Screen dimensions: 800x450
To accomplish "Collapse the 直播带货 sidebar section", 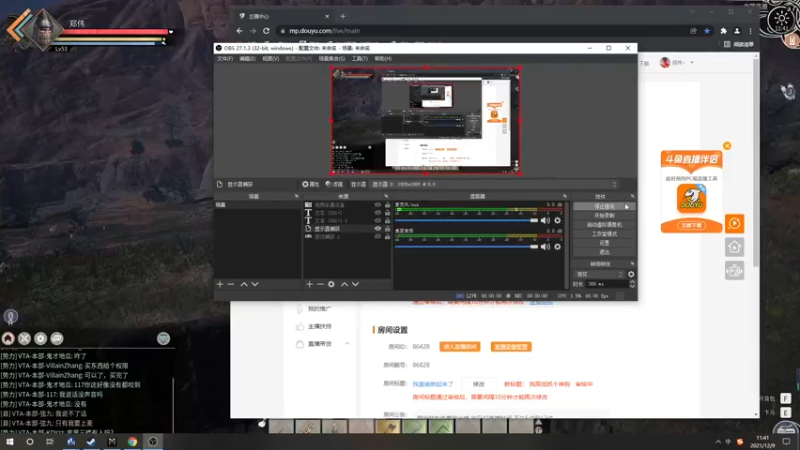I will point(347,344).
